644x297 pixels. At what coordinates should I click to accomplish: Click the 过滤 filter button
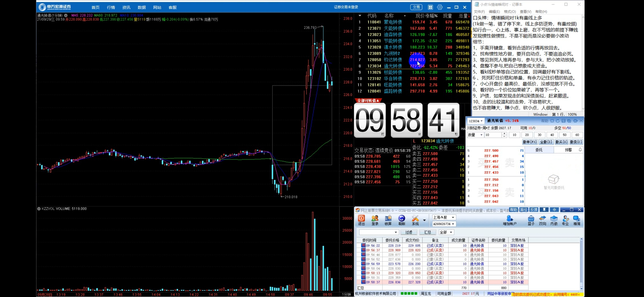coord(409,232)
